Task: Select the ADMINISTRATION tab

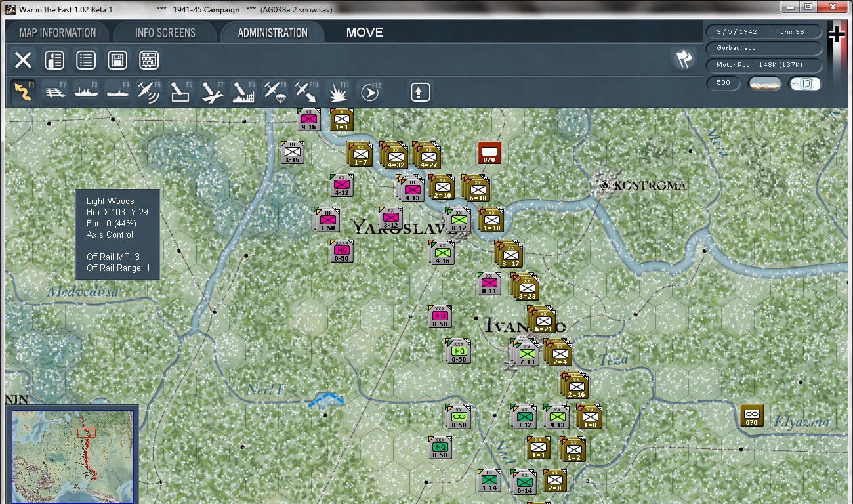Action: click(272, 33)
